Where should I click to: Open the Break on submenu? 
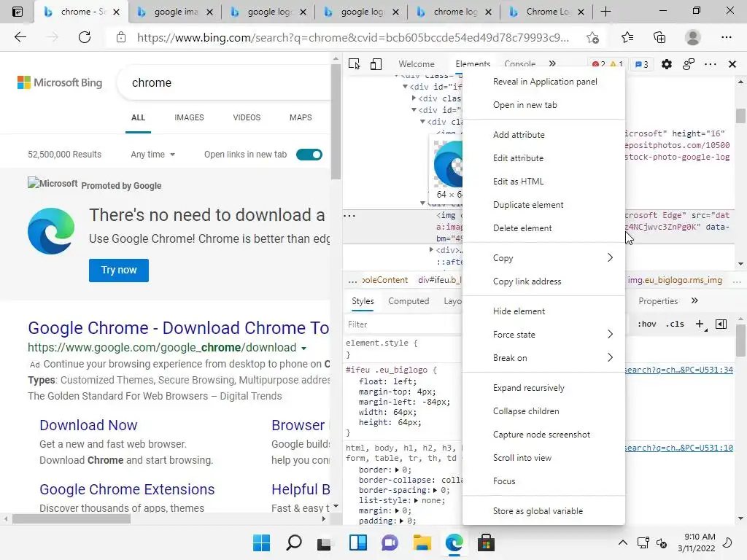(x=543, y=357)
